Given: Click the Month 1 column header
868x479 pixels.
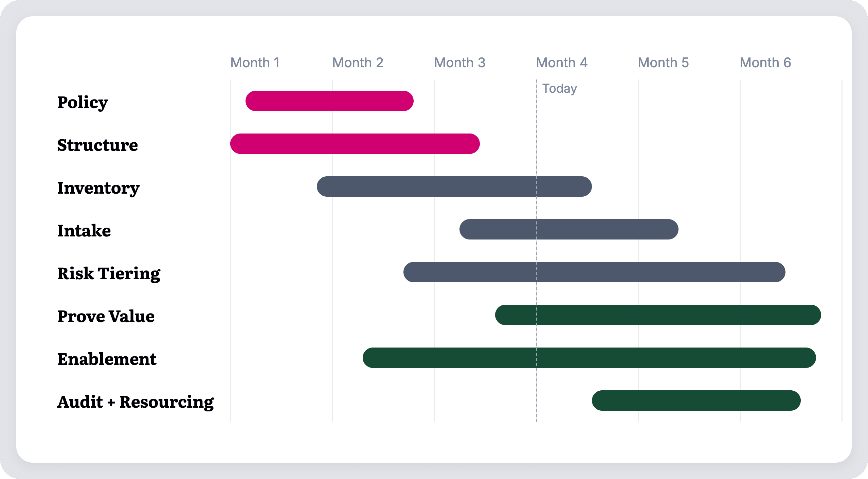Looking at the screenshot, I should point(255,63).
